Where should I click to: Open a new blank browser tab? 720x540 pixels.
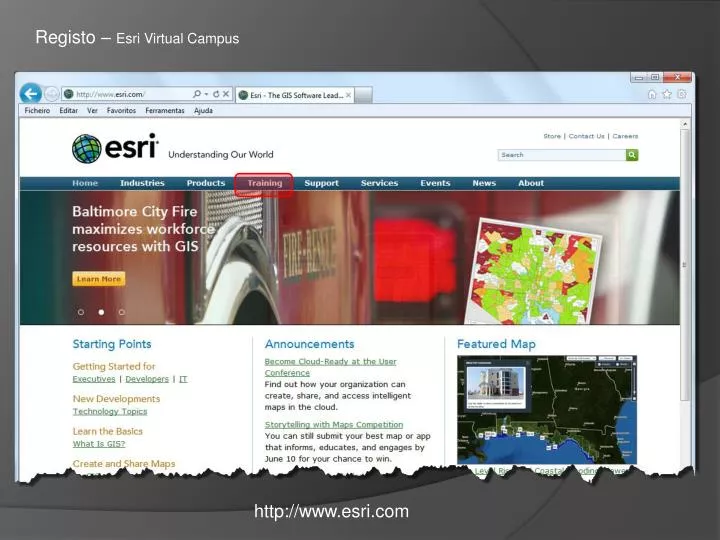pos(363,95)
